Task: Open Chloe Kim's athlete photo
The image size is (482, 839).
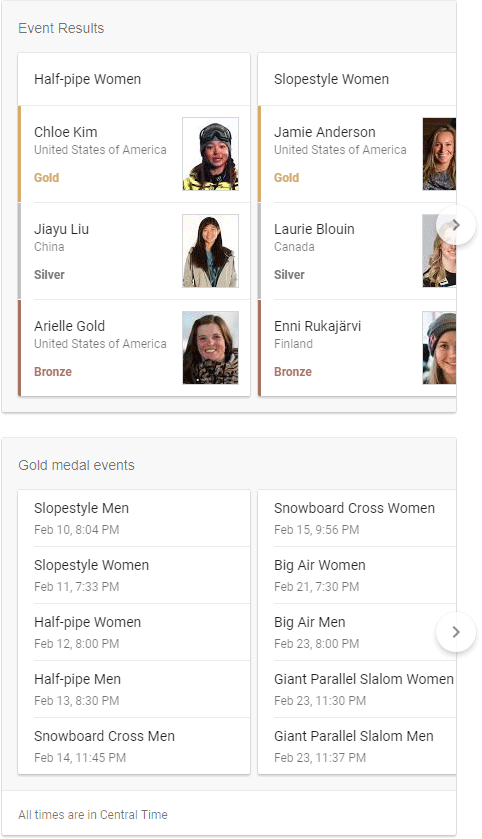Action: 210,154
